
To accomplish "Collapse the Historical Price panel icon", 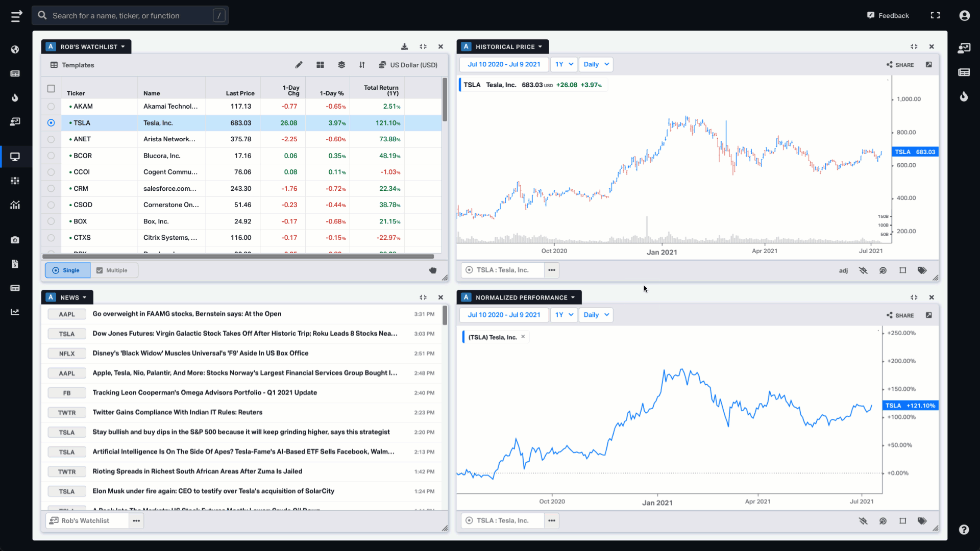I will [x=914, y=46].
